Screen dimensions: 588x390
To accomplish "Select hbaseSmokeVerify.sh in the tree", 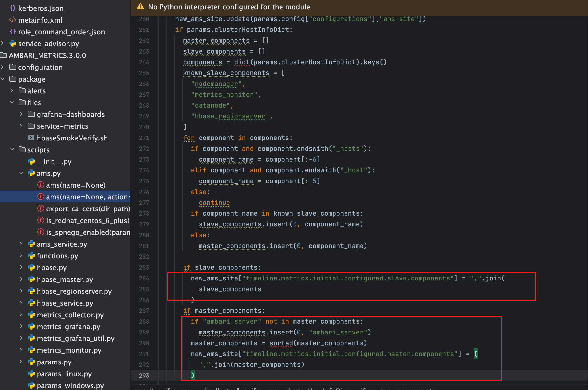I will [72, 138].
